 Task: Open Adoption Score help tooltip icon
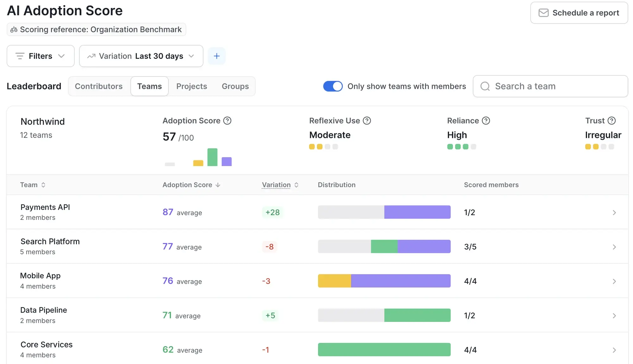point(227,121)
